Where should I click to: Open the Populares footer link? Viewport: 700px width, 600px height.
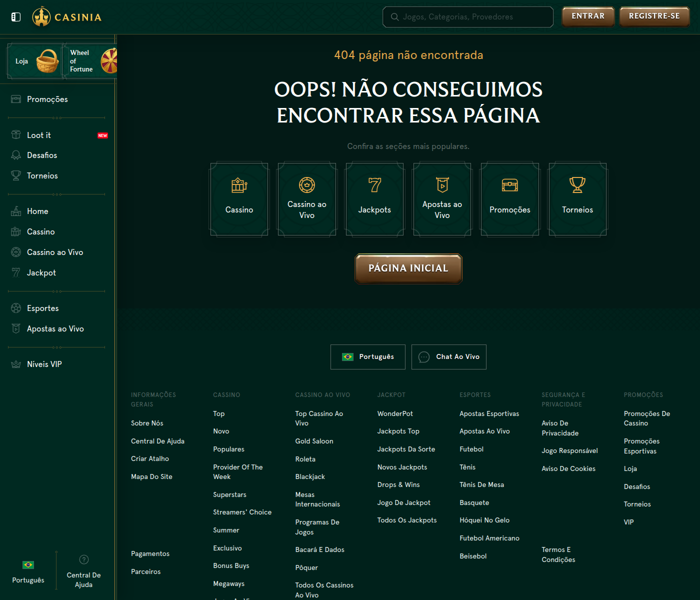coord(228,449)
